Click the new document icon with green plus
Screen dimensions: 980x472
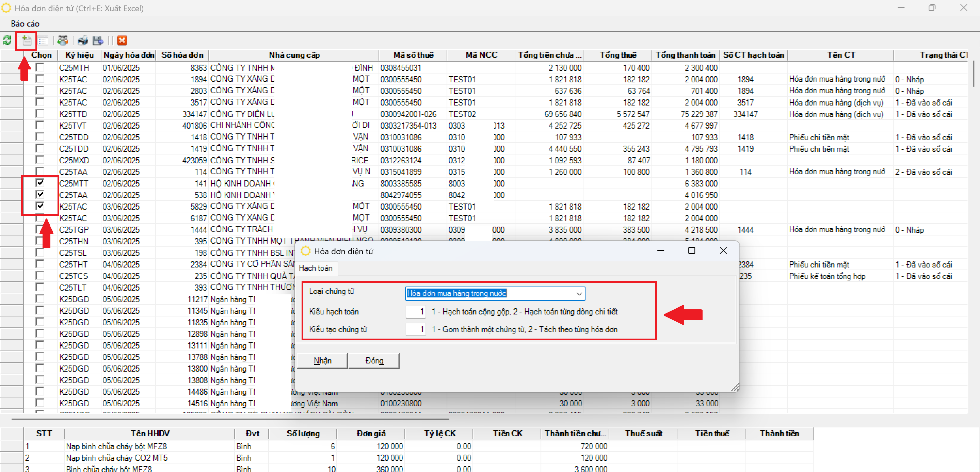click(26, 40)
